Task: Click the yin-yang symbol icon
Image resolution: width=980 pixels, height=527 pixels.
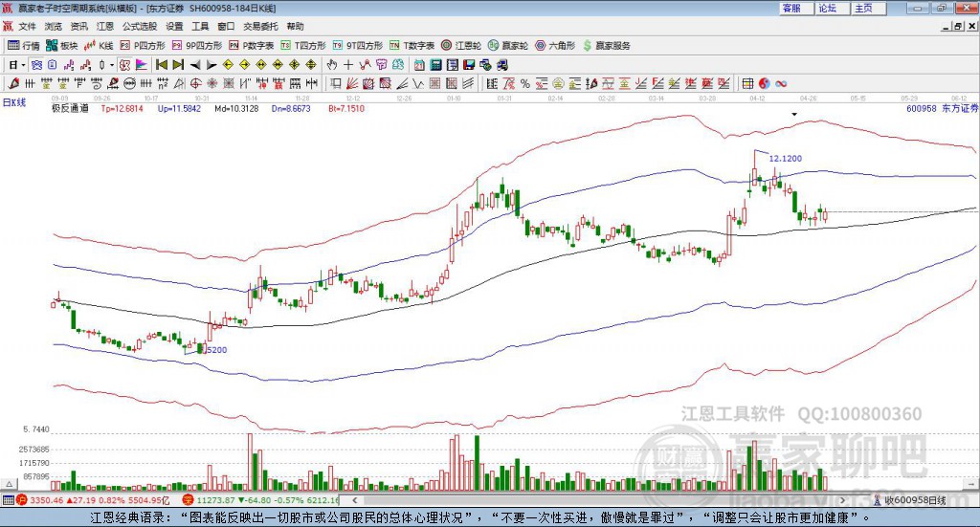Action: coord(765,83)
